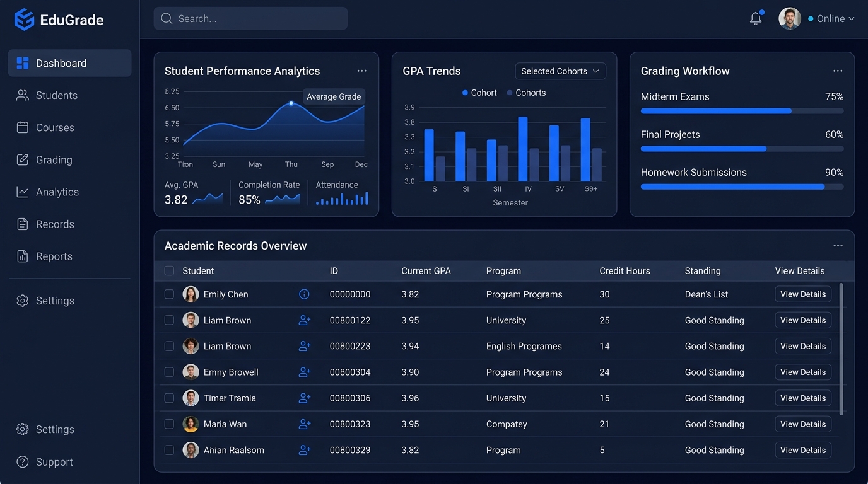Open the bottom Settings sidebar item
Image resolution: width=868 pixels, height=484 pixels.
pos(69,429)
